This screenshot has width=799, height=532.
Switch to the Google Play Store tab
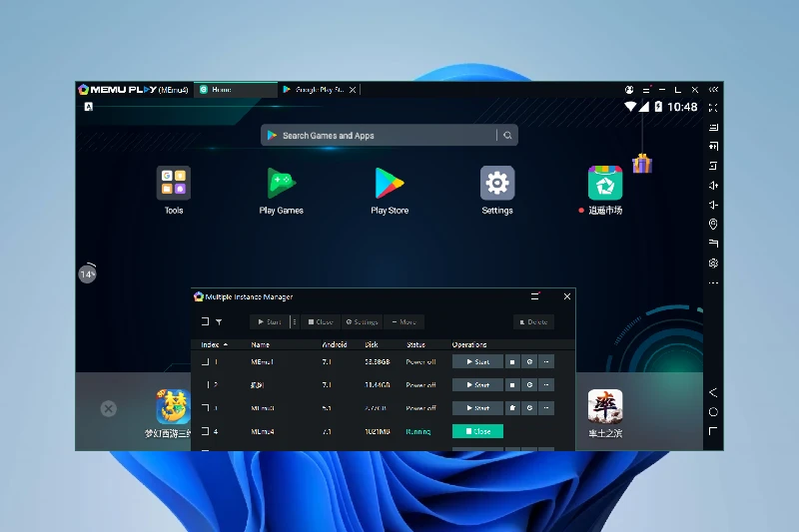coord(318,90)
